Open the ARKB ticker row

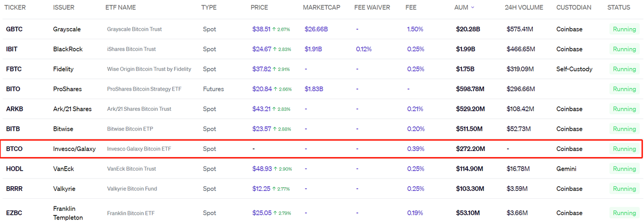(14, 109)
